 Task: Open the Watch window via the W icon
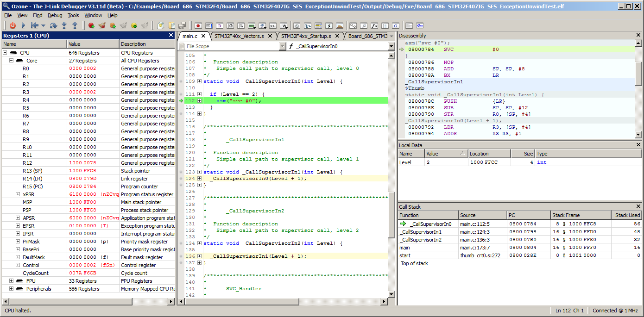pos(284,25)
